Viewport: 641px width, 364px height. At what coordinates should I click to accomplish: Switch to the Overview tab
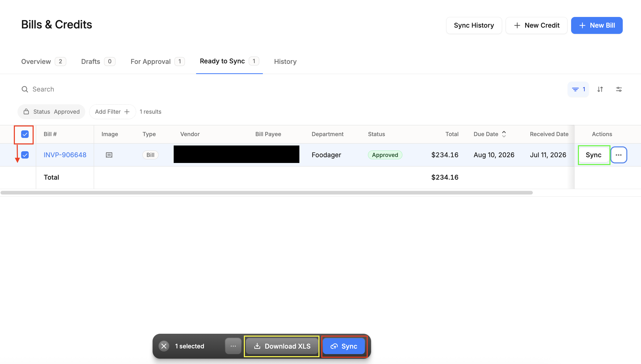point(44,62)
